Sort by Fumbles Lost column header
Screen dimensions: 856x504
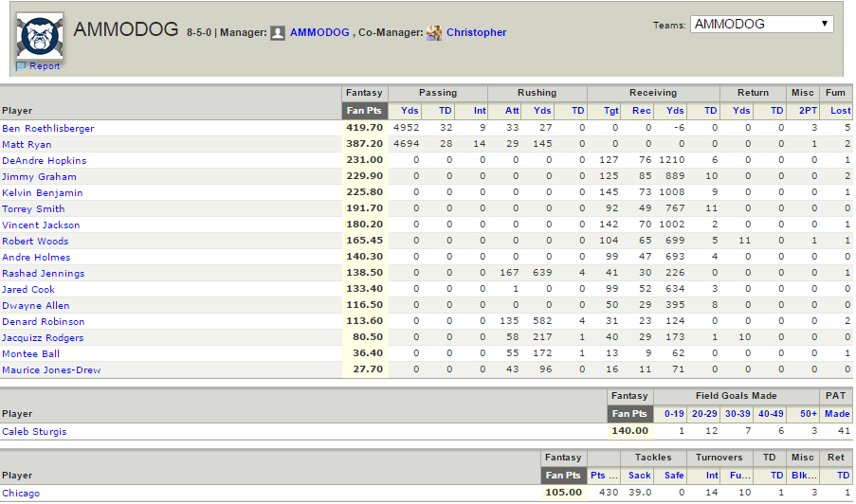pyautogui.click(x=841, y=111)
